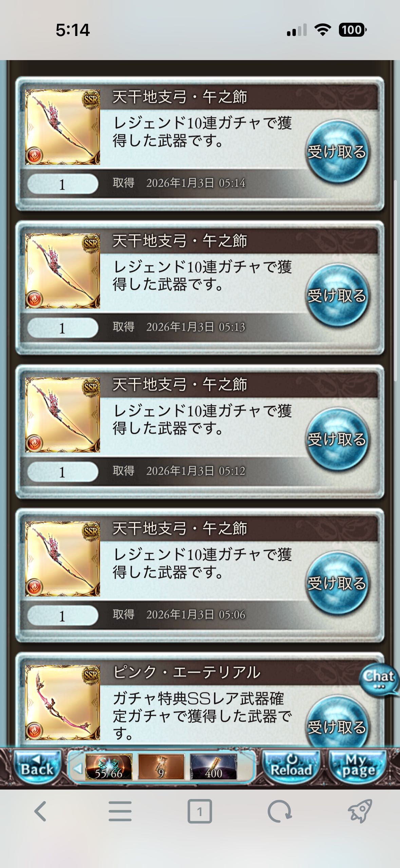The image size is (400, 868).
Task: Go back with browser back chevron
Action: pyautogui.click(x=40, y=811)
